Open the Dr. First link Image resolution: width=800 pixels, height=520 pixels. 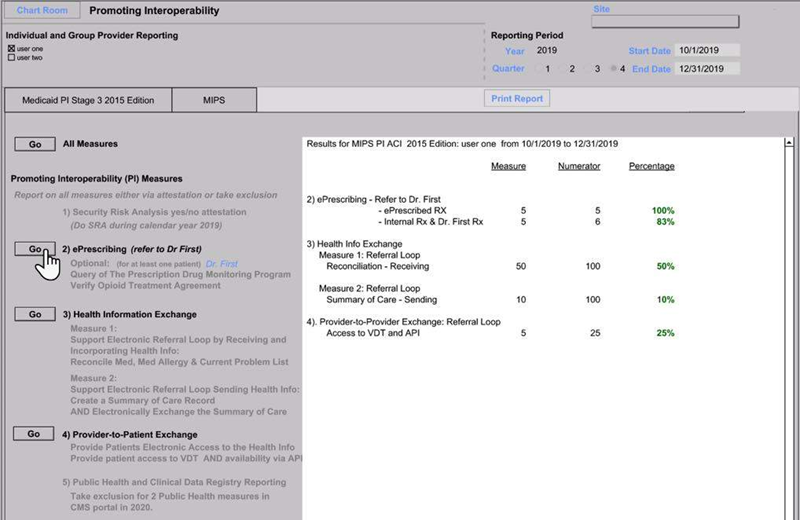[223, 263]
